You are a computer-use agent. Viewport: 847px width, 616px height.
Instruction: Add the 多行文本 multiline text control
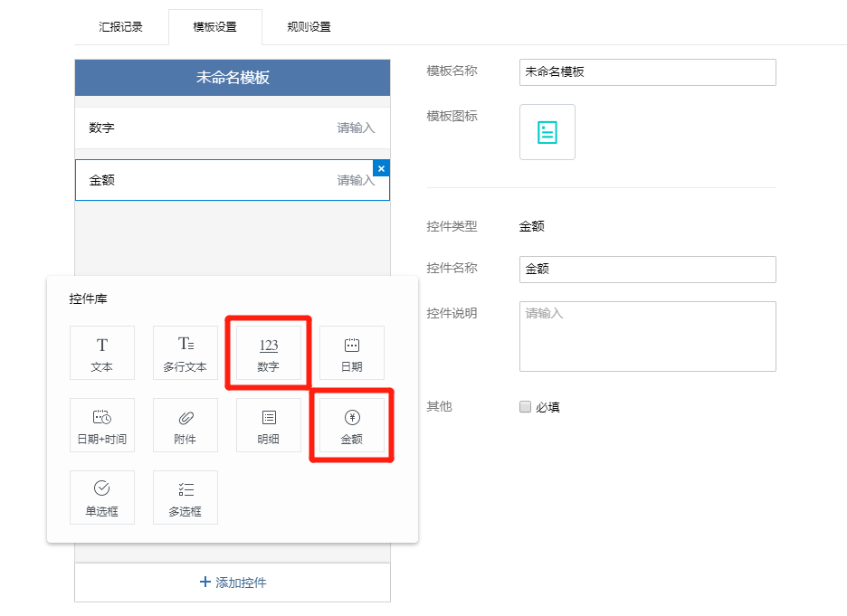click(186, 353)
